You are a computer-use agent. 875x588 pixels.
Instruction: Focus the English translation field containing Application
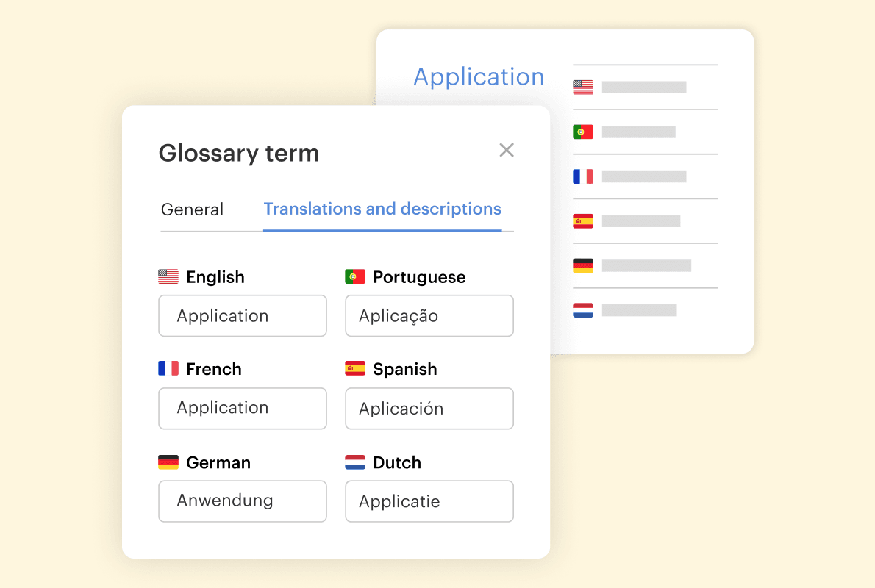click(242, 316)
